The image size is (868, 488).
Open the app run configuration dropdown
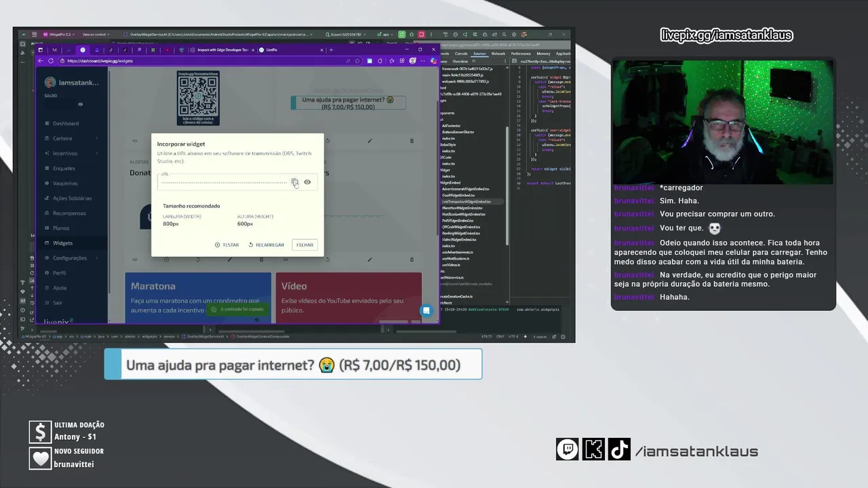coord(386,34)
